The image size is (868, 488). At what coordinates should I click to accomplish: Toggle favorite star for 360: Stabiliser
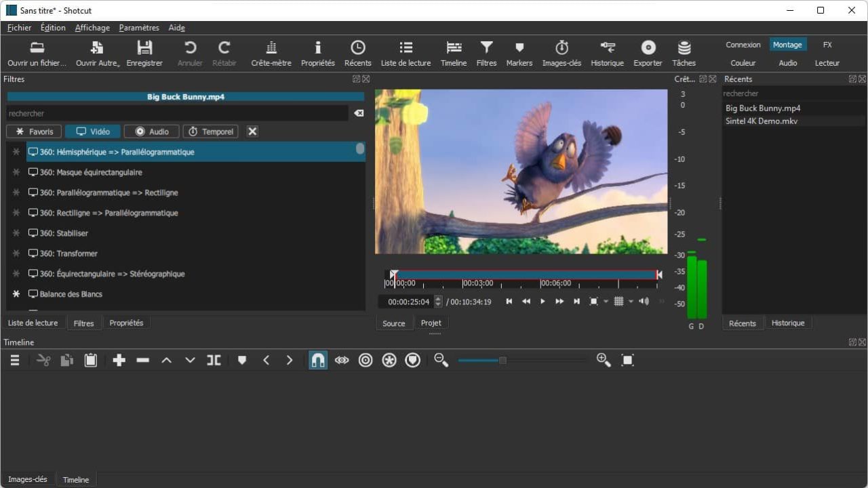coord(16,233)
